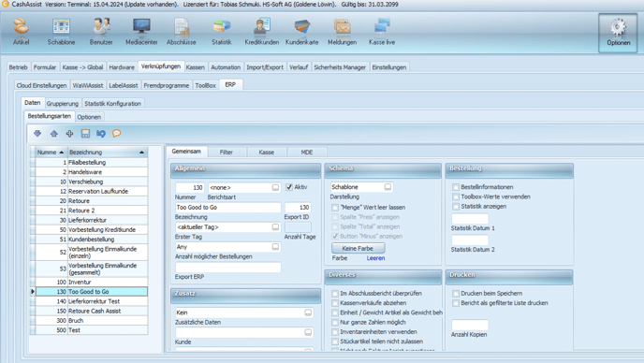Toggle the Aktiv checkbox
Screen dimensions: 644x363
coord(289,187)
